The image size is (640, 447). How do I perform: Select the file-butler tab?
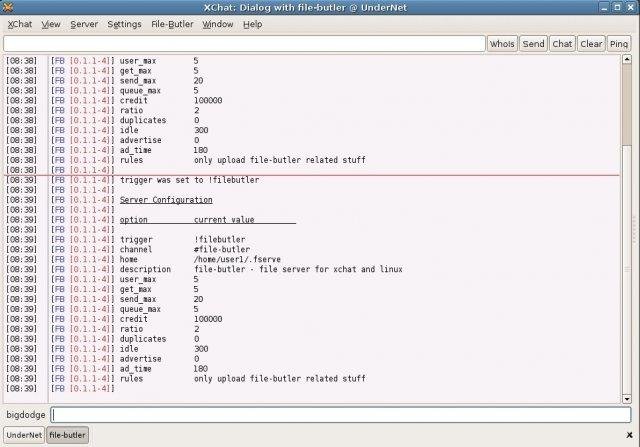pos(67,435)
